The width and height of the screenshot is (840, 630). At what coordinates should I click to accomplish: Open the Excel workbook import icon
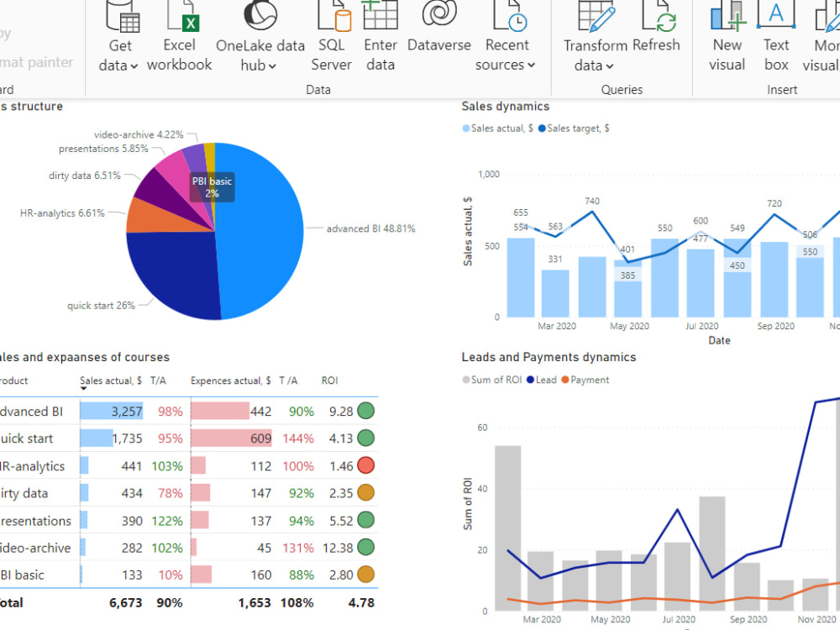[179, 25]
